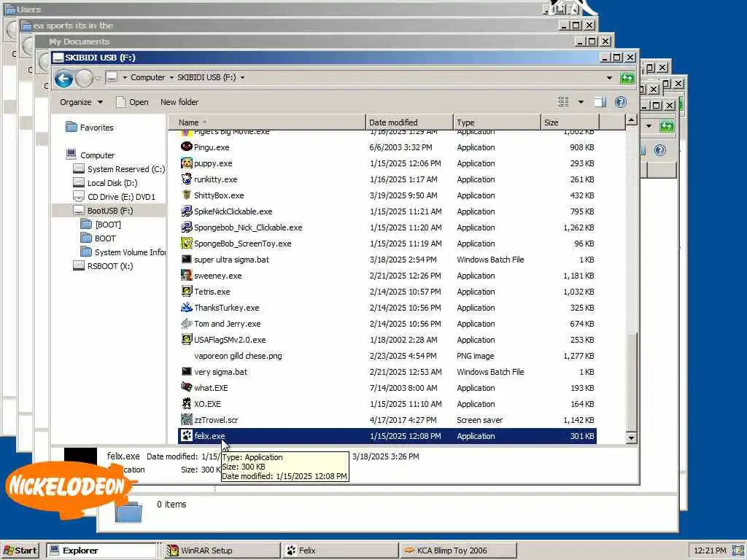
Task: Switch to Felix taskbar button
Action: click(340, 551)
